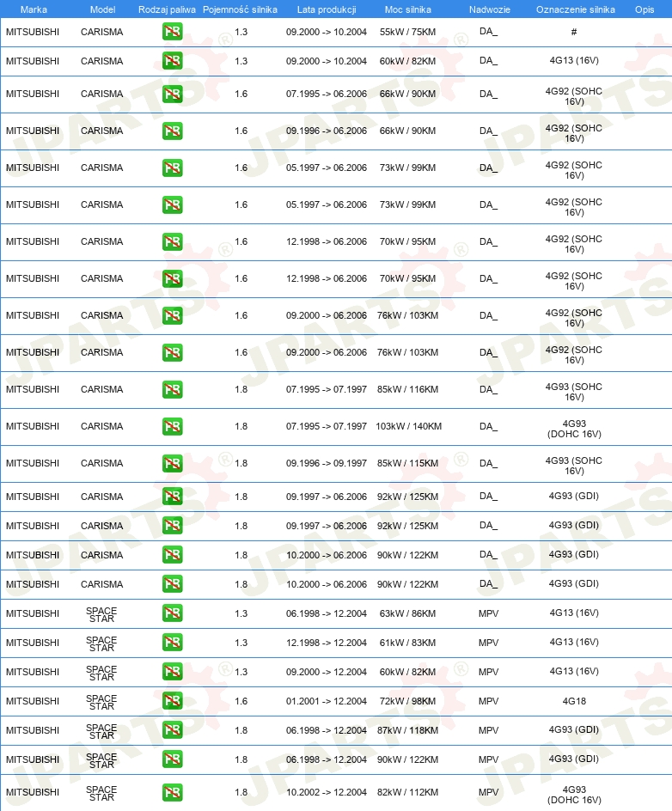This screenshot has height=811, width=672.
Task: Click the fuel icon in the Carisma 09.1996 -> 06.2006 row
Action: coord(172,131)
